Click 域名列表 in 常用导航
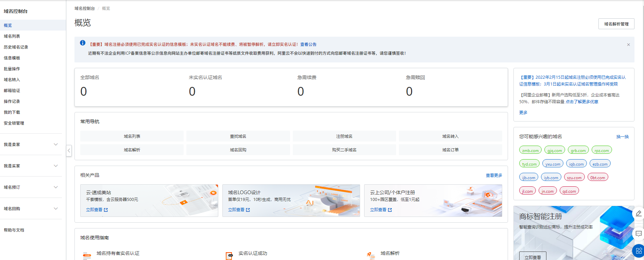The width and height of the screenshot is (644, 260). click(x=132, y=136)
